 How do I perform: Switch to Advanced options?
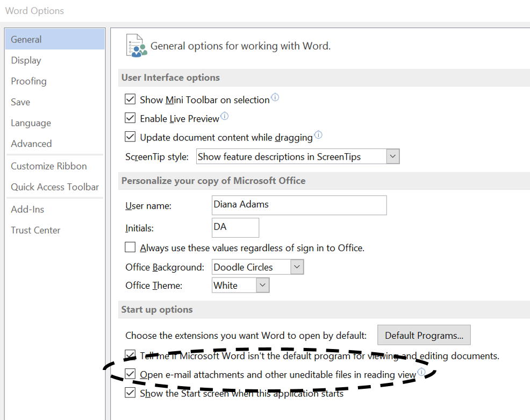(55, 144)
